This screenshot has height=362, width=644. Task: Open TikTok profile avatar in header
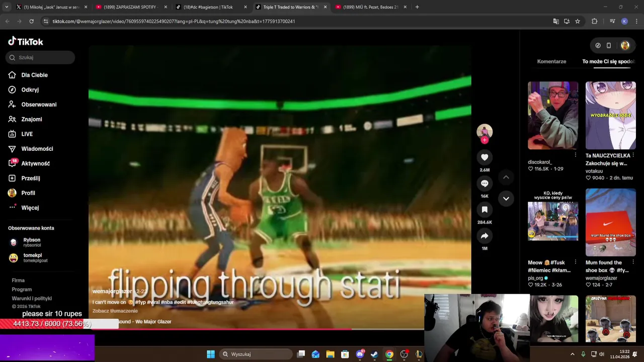(x=625, y=45)
